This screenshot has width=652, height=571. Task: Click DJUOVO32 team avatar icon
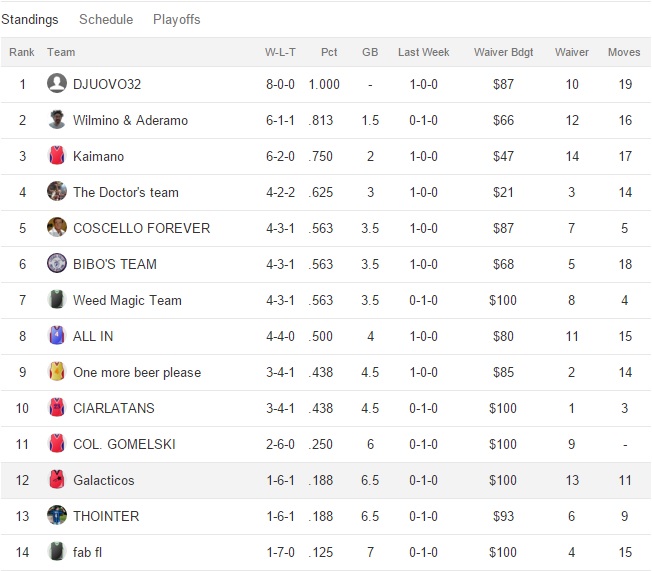click(57, 84)
